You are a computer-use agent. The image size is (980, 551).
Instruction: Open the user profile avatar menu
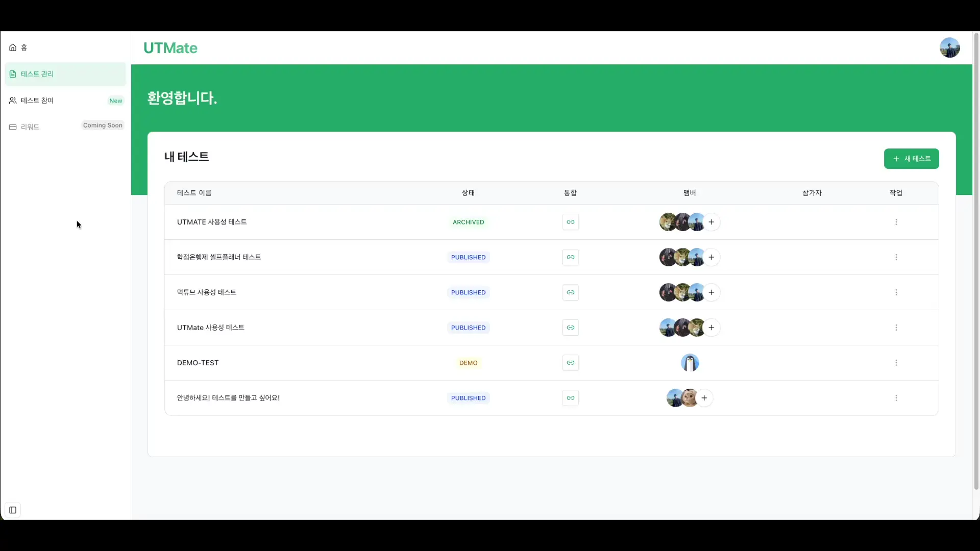coord(949,47)
